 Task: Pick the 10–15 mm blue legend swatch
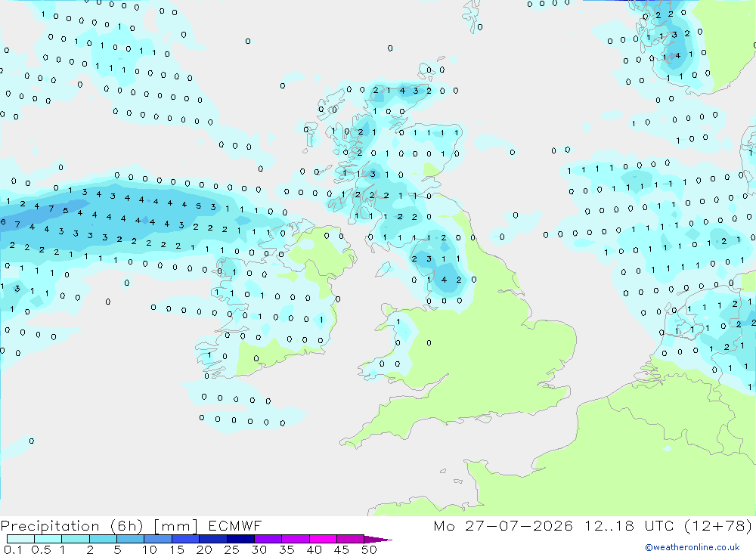[x=158, y=539]
